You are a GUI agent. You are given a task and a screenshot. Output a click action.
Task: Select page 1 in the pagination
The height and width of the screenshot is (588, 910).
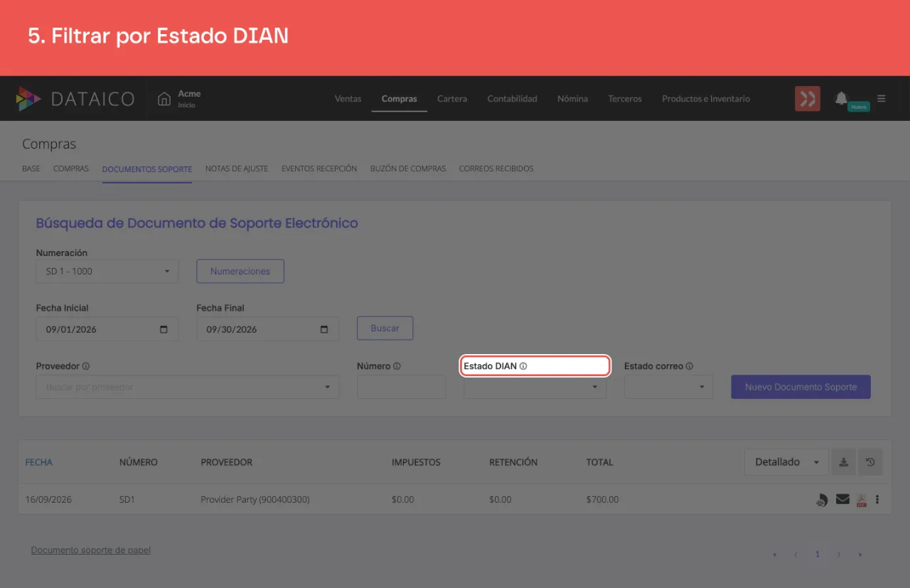pyautogui.click(x=818, y=555)
